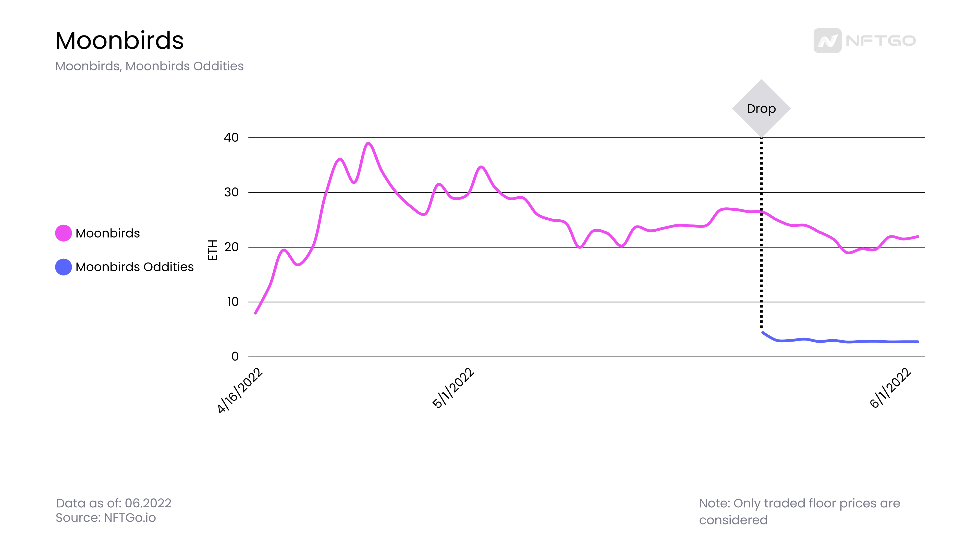980x551 pixels.
Task: Click the 10 y-axis tick label
Action: pyautogui.click(x=233, y=302)
